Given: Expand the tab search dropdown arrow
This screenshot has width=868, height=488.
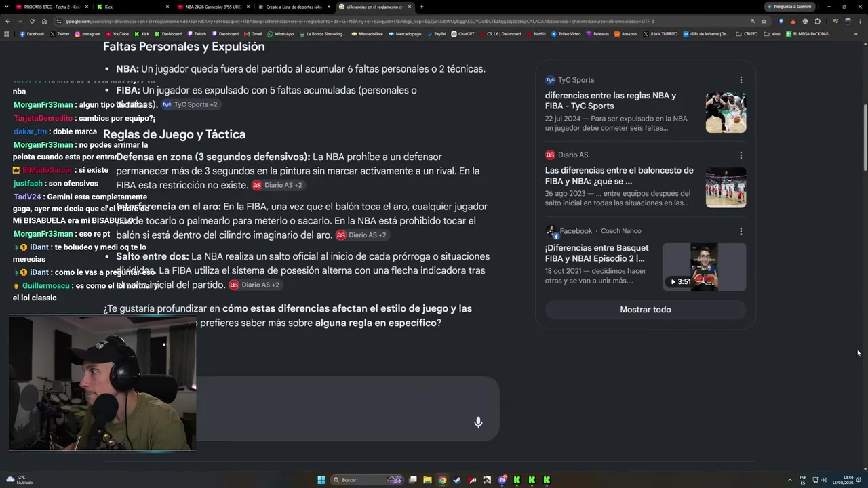Looking at the screenshot, I should [x=7, y=7].
